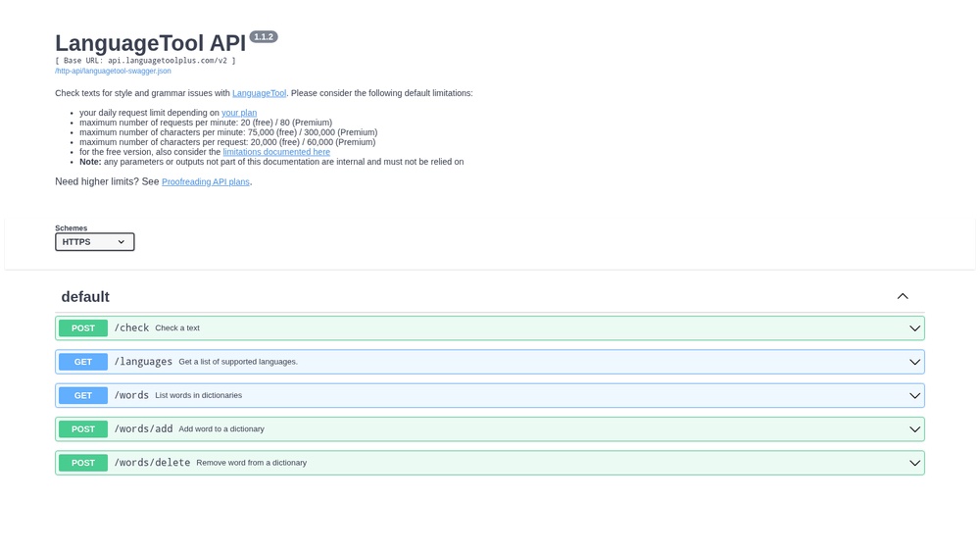Viewport: 980px width, 551px height.
Task: Select the /check endpoint path
Action: pyautogui.click(x=131, y=327)
